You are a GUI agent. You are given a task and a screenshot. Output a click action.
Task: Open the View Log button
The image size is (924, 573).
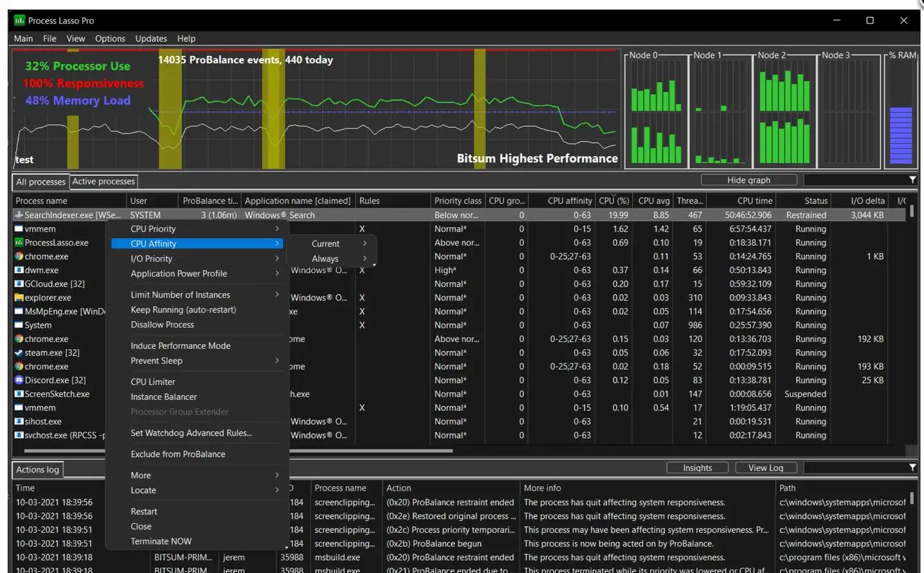[765, 468]
